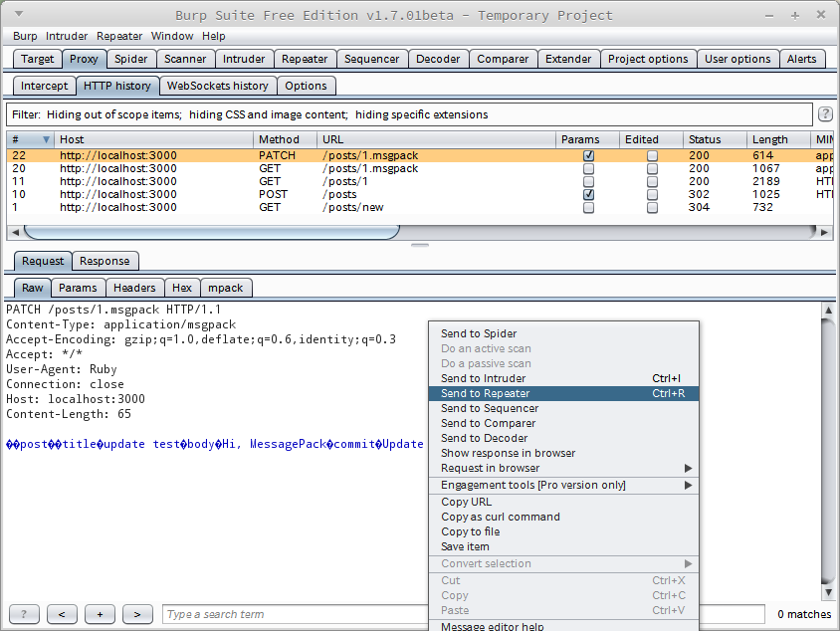The height and width of the screenshot is (631, 840).
Task: Click the sort arrow in '#' column
Action: tap(46, 139)
